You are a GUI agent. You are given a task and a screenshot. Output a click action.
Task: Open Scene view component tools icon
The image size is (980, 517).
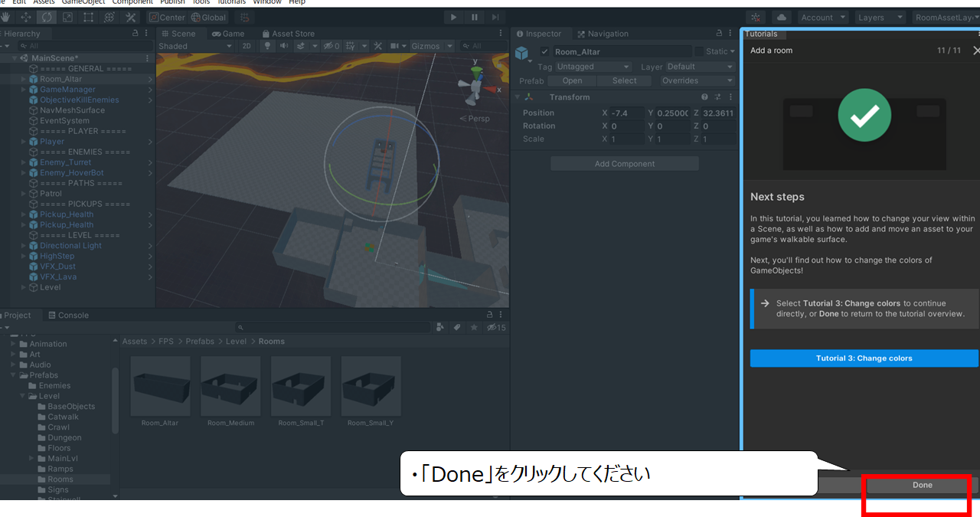coord(377,46)
